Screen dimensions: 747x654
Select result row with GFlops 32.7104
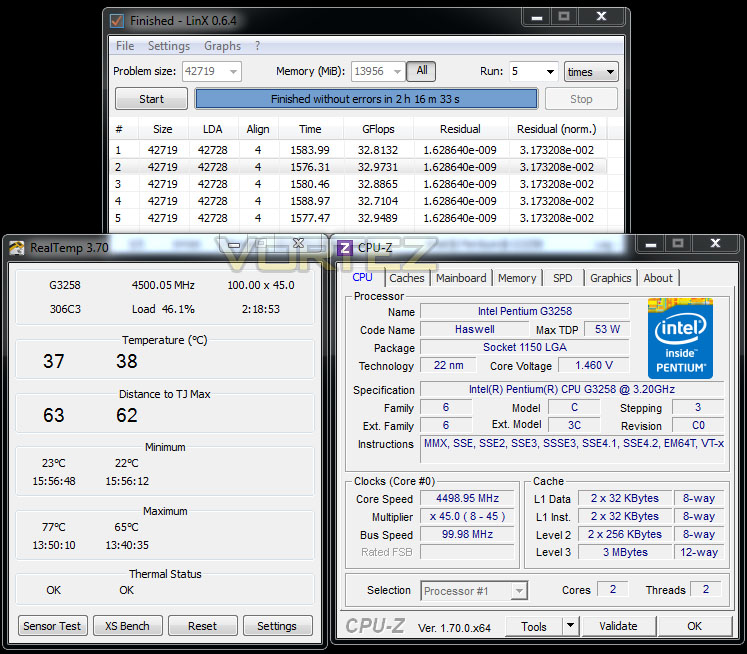click(x=359, y=201)
